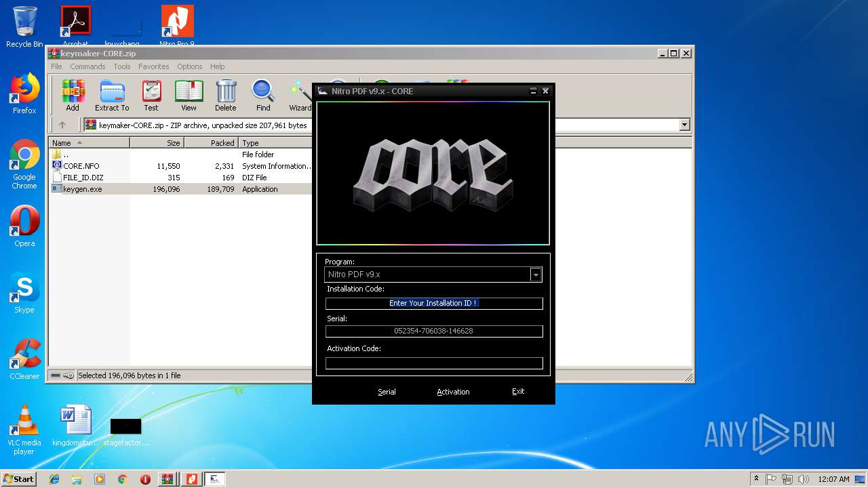The height and width of the screenshot is (488, 868).
Task: Launch Firefox from the desktop
Action: (x=24, y=94)
